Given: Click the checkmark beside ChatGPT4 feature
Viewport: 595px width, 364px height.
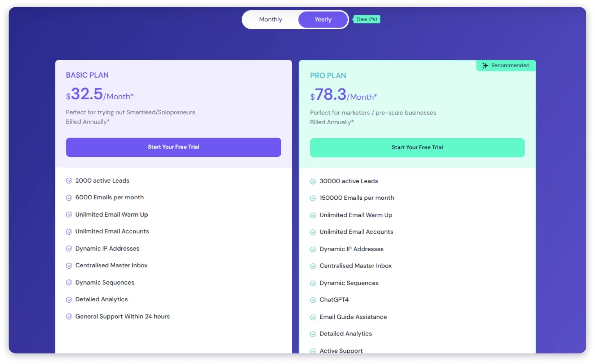Looking at the screenshot, I should tap(313, 300).
